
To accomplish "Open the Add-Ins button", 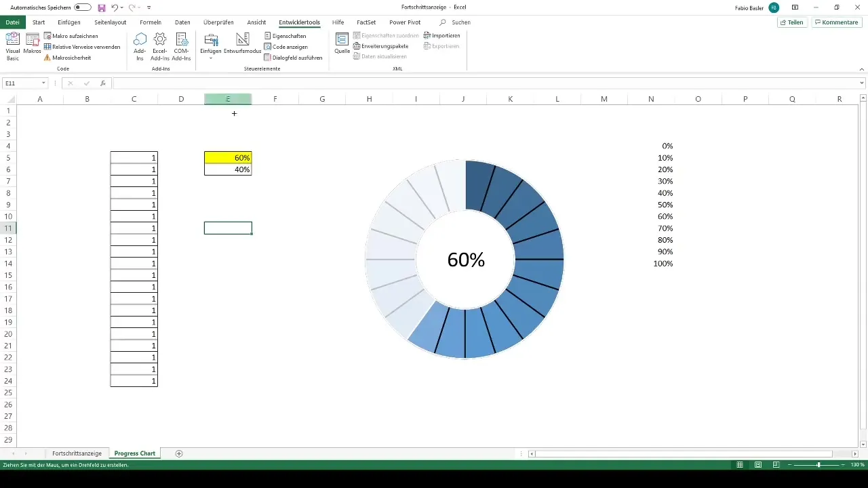I will tap(140, 45).
